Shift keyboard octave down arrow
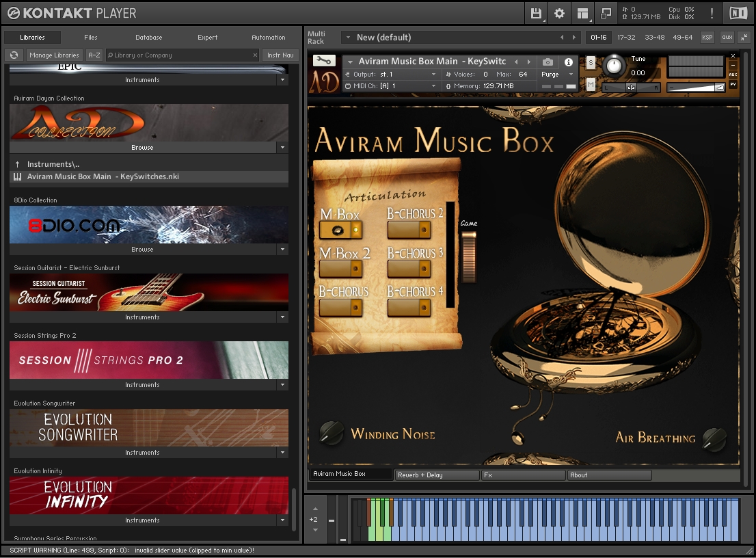The image size is (756, 558). [x=315, y=529]
